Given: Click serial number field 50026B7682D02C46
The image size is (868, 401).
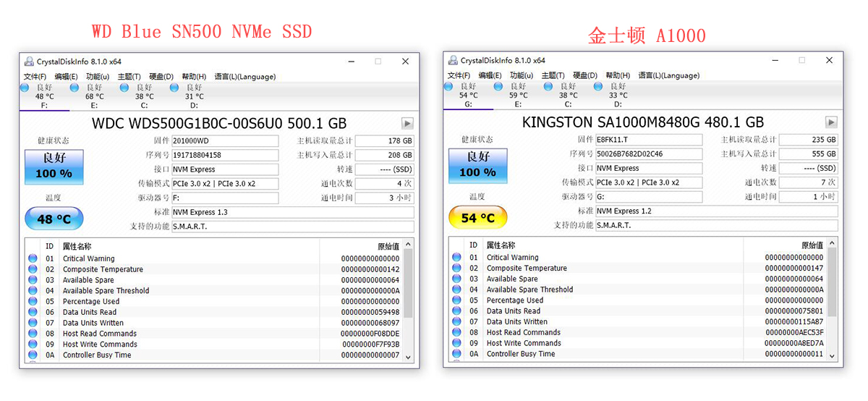Looking at the screenshot, I should tap(649, 153).
